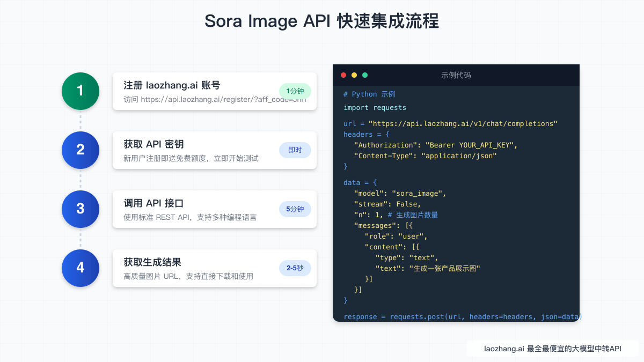Click the blue step 2 circle
This screenshot has width=644, height=362.
click(x=80, y=150)
